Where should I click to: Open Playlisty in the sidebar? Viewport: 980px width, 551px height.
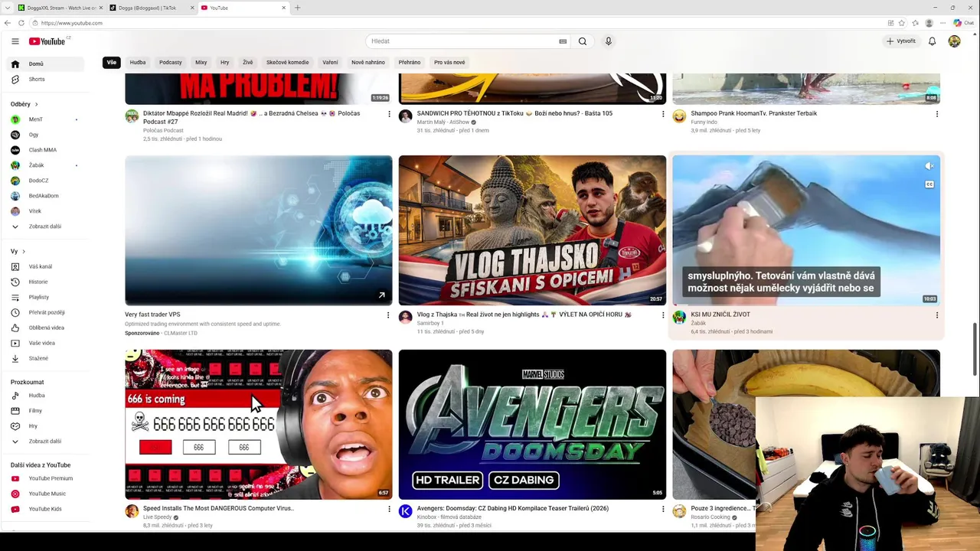point(46,297)
